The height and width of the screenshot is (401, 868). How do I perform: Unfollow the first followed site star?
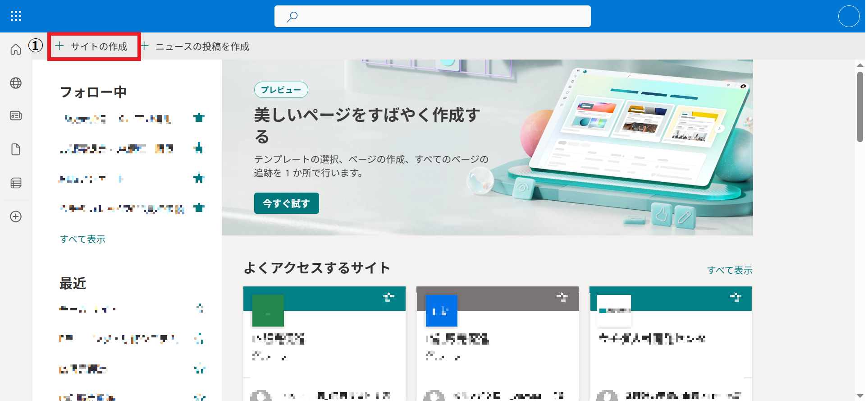coord(199,118)
